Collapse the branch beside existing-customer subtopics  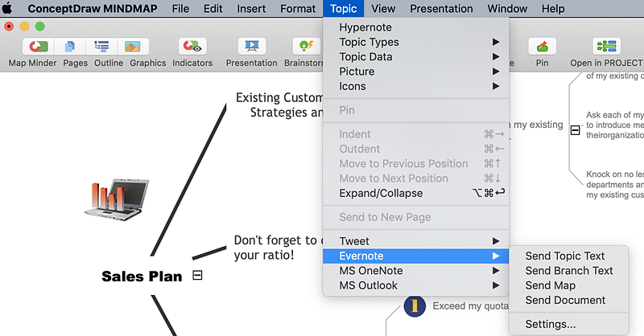click(575, 129)
